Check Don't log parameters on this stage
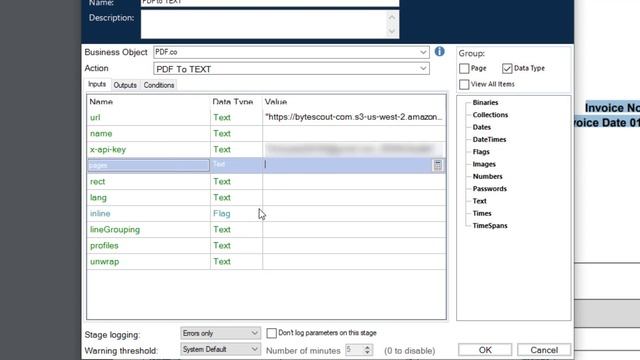The width and height of the screenshot is (640, 360). point(271,333)
